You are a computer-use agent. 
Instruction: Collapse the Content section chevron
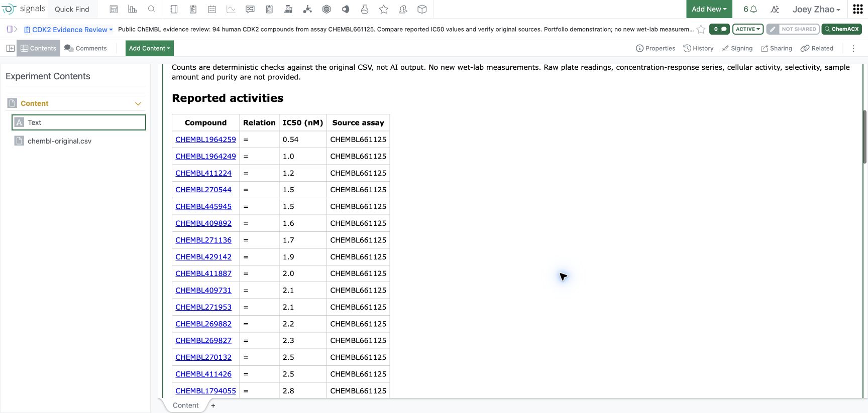[x=138, y=103]
